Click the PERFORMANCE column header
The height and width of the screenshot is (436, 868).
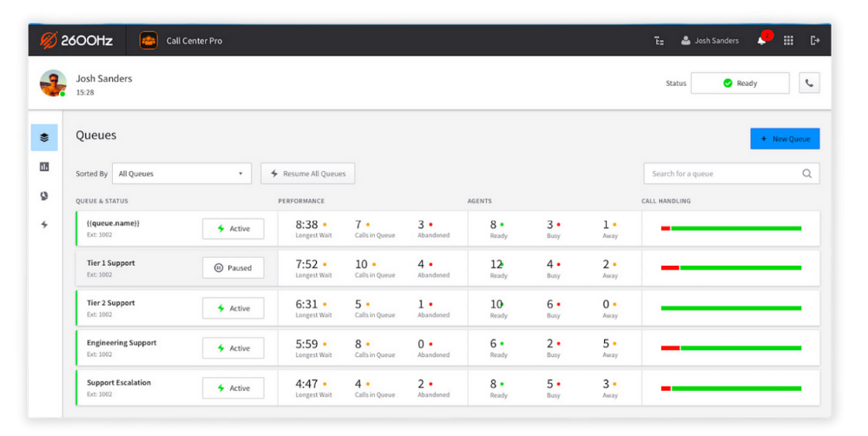pyautogui.click(x=301, y=201)
